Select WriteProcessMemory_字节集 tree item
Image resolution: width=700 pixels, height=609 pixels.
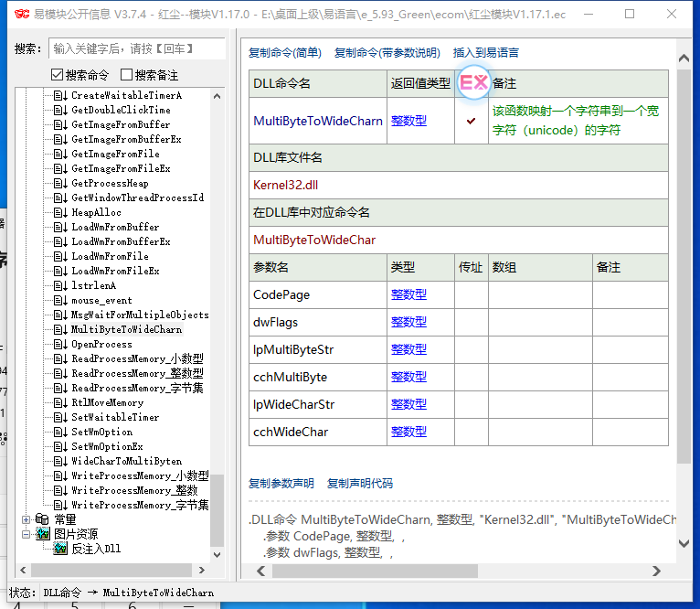pyautogui.click(x=140, y=505)
